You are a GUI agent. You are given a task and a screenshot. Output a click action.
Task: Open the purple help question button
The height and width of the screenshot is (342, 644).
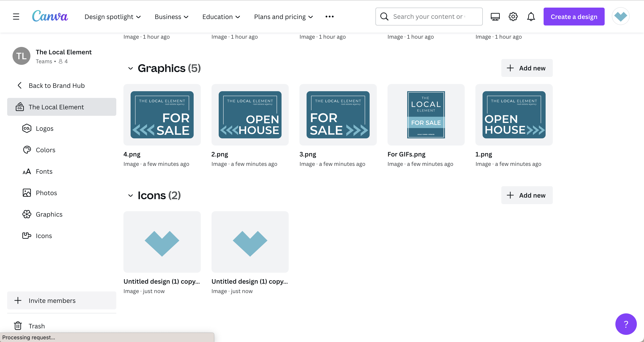pyautogui.click(x=626, y=324)
